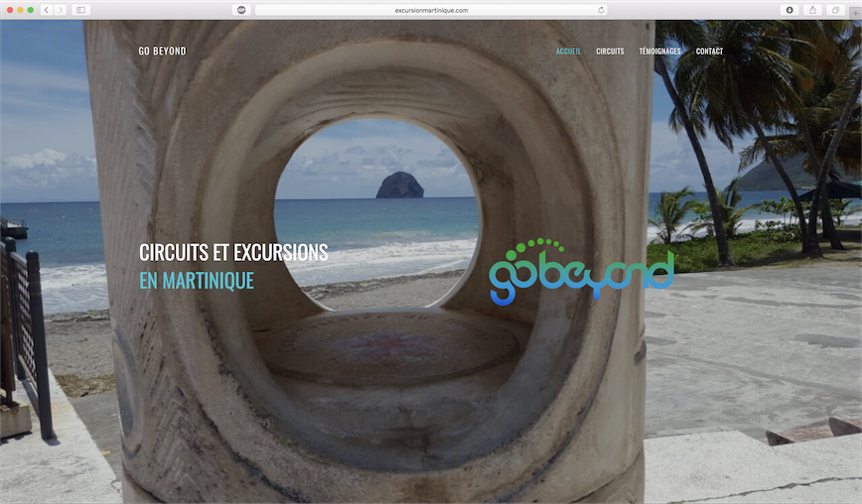862x504 pixels.
Task: Click the Circuits et Excursions heading
Action: click(x=233, y=253)
